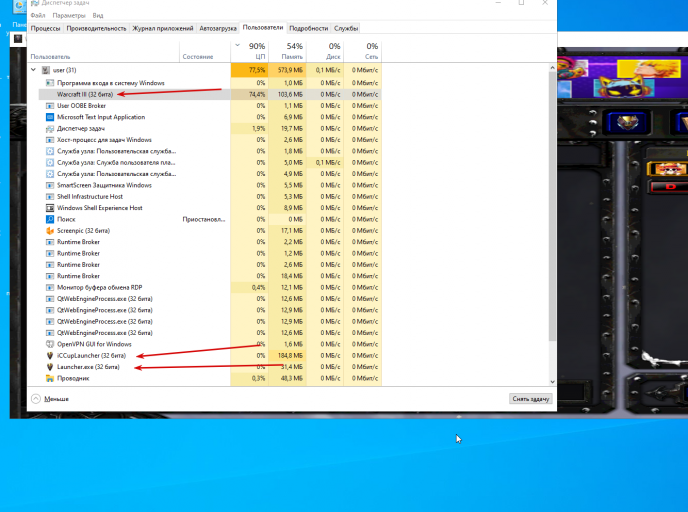Sort by the Сеть column header
The height and width of the screenshot is (512, 688).
click(362, 52)
